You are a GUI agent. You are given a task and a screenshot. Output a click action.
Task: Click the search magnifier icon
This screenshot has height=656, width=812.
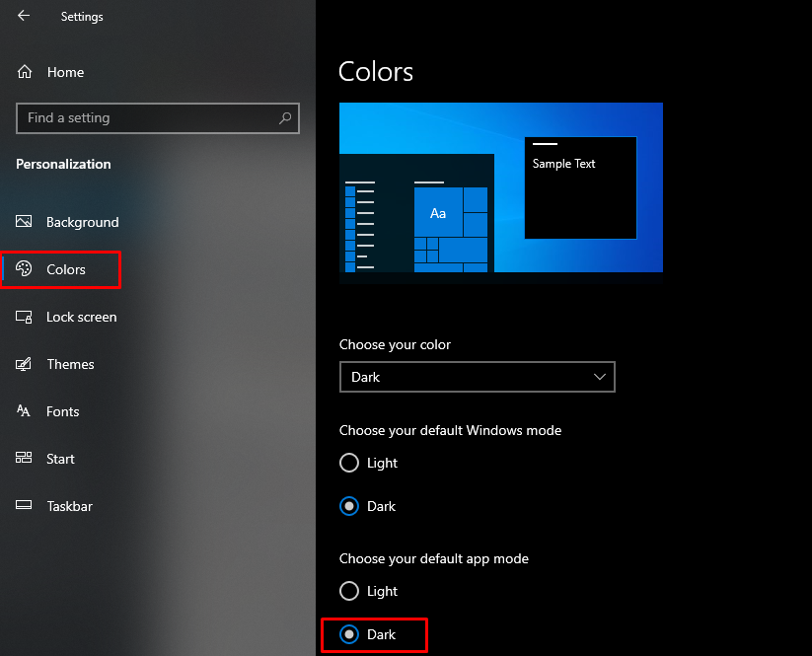pos(285,118)
